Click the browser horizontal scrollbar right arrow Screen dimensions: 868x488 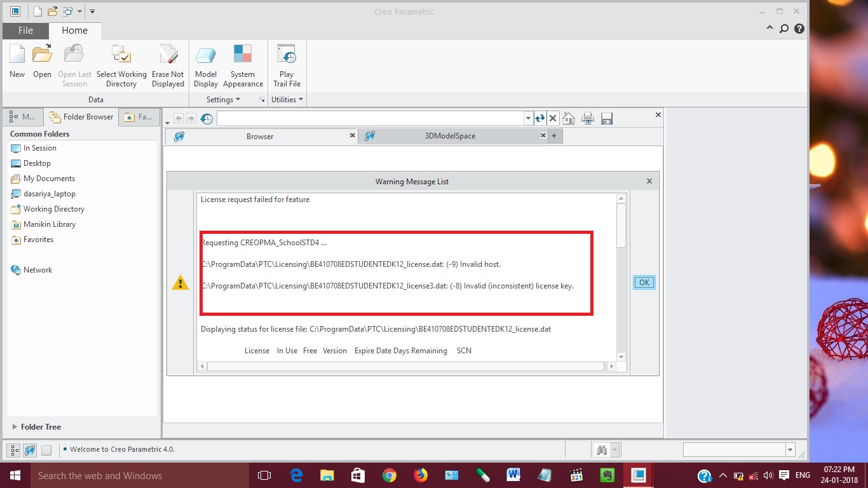click(611, 366)
